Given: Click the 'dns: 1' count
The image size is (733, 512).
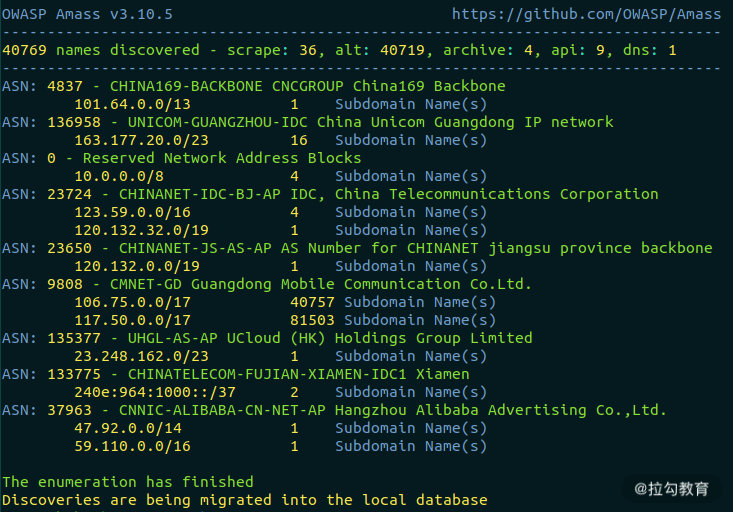Looking at the screenshot, I should (x=650, y=50).
